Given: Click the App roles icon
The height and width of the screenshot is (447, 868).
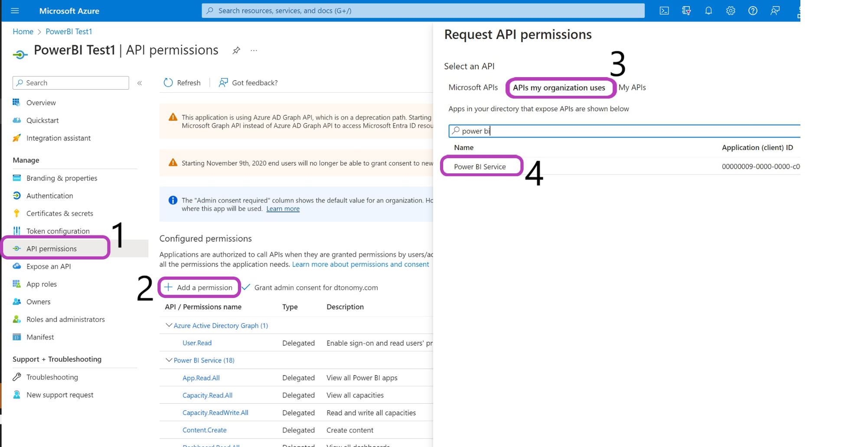Looking at the screenshot, I should (16, 284).
